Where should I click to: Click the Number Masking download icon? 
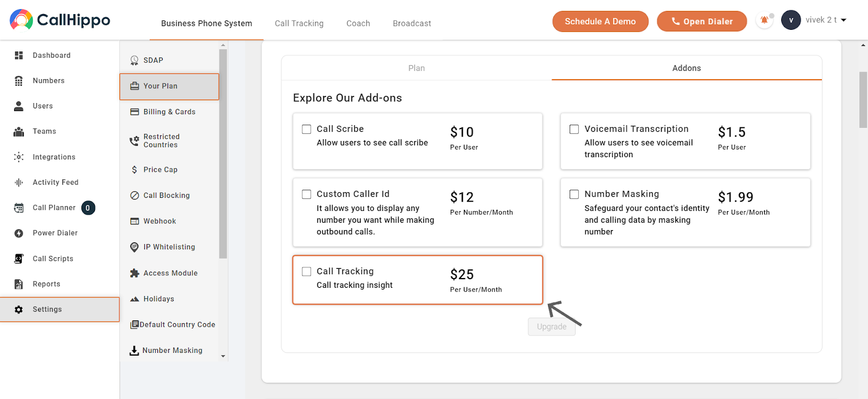(x=134, y=351)
